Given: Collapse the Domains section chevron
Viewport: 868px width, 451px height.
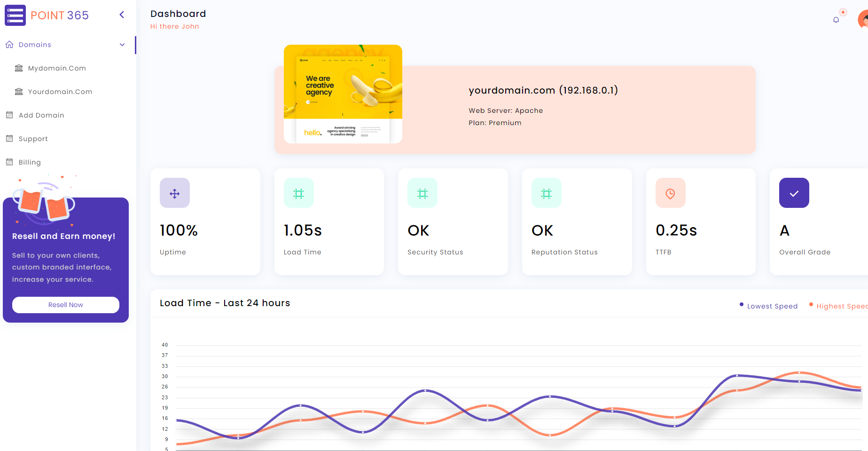Looking at the screenshot, I should (122, 45).
